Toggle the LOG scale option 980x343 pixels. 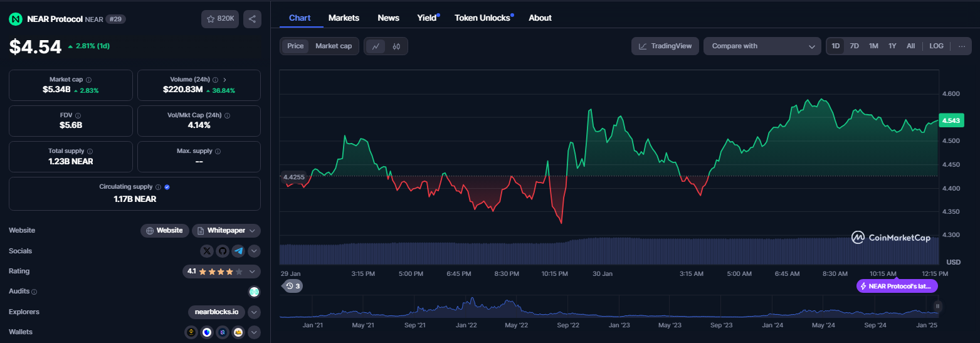936,46
